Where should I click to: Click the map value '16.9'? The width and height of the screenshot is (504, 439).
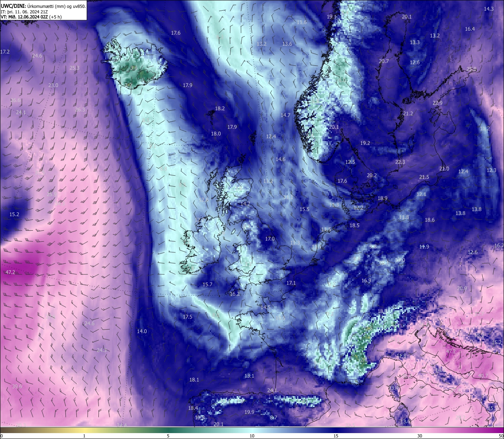coord(366,280)
